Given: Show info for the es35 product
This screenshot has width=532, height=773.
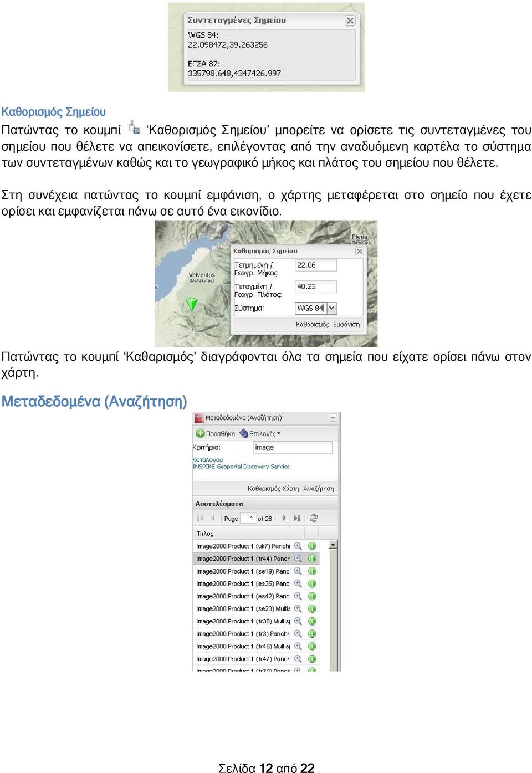Looking at the screenshot, I should click(312, 583).
